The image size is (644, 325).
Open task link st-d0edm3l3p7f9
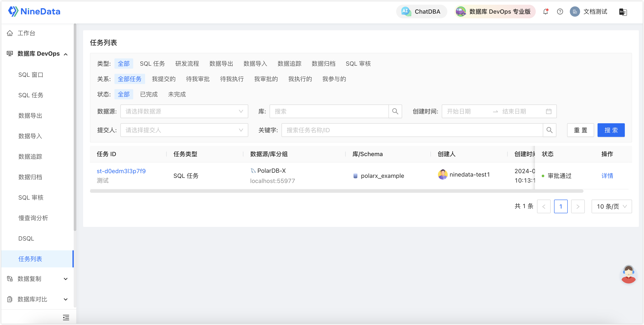(121, 171)
